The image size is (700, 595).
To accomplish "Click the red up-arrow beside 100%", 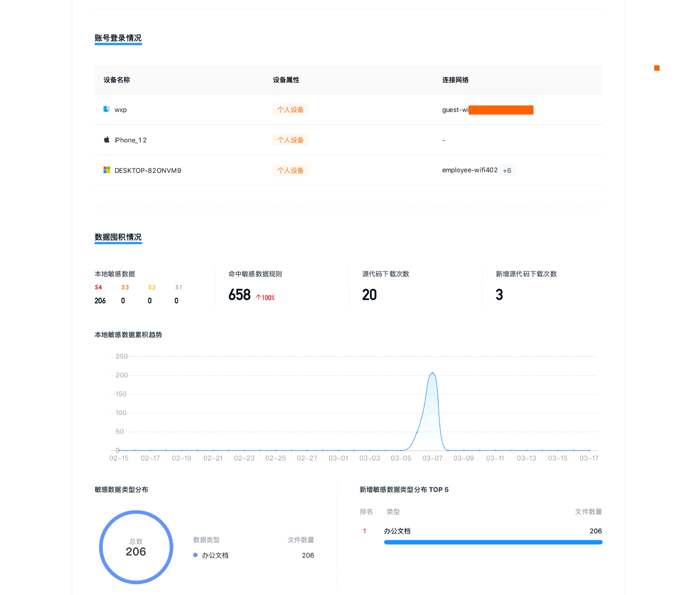I will pos(258,297).
